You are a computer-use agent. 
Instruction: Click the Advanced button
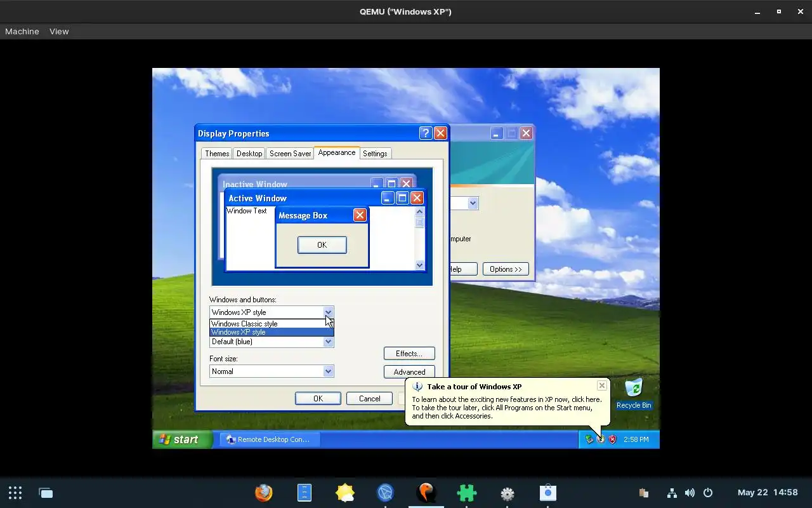click(409, 371)
